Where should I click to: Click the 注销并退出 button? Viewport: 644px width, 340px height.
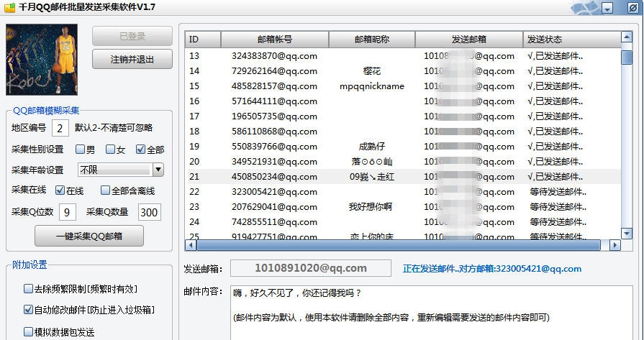click(132, 59)
